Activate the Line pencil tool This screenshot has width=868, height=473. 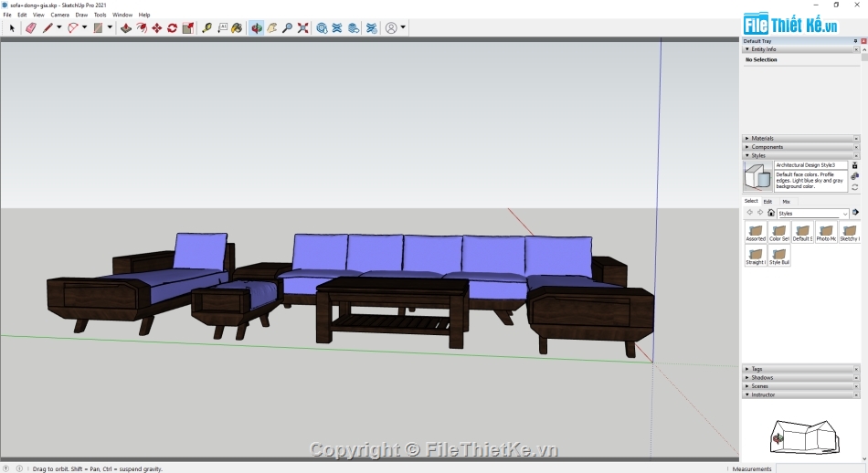pos(48,27)
